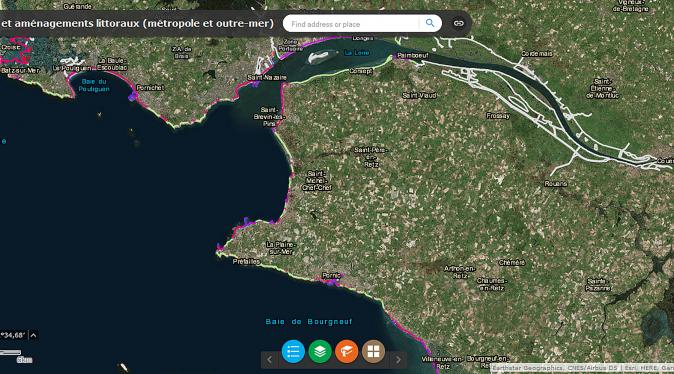
Task: Click the Batz-sur-Mer label
Action: (x=20, y=70)
